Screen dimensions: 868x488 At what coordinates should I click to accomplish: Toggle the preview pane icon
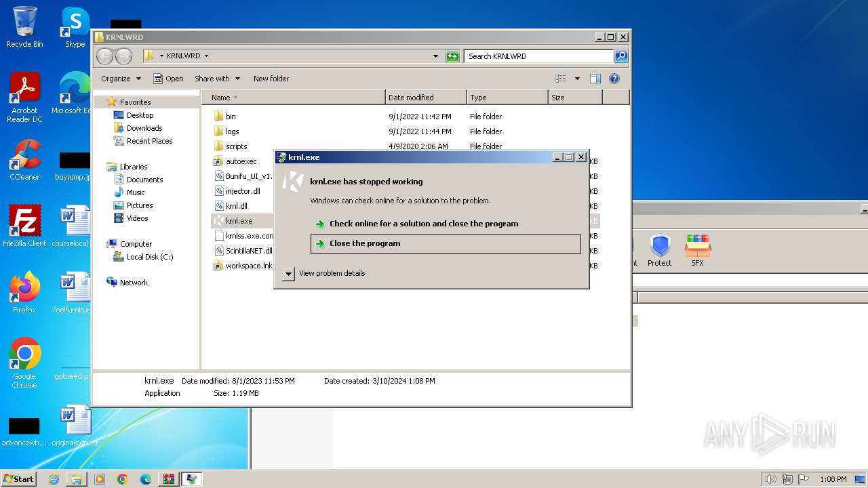[x=595, y=79]
